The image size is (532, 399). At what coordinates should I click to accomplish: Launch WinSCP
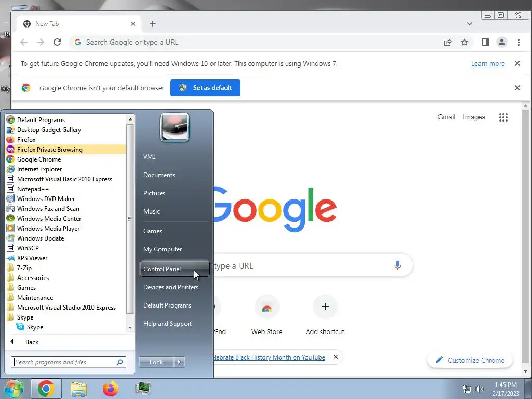[65, 248]
